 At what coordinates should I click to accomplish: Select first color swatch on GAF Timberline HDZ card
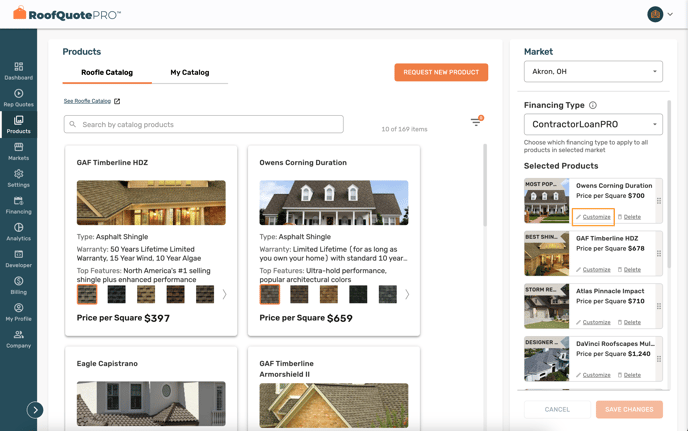click(87, 294)
